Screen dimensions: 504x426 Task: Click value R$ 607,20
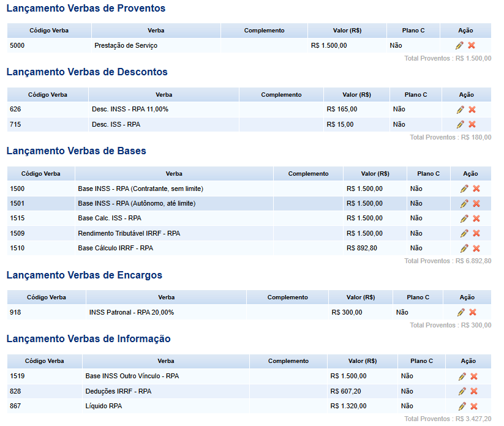point(346,391)
